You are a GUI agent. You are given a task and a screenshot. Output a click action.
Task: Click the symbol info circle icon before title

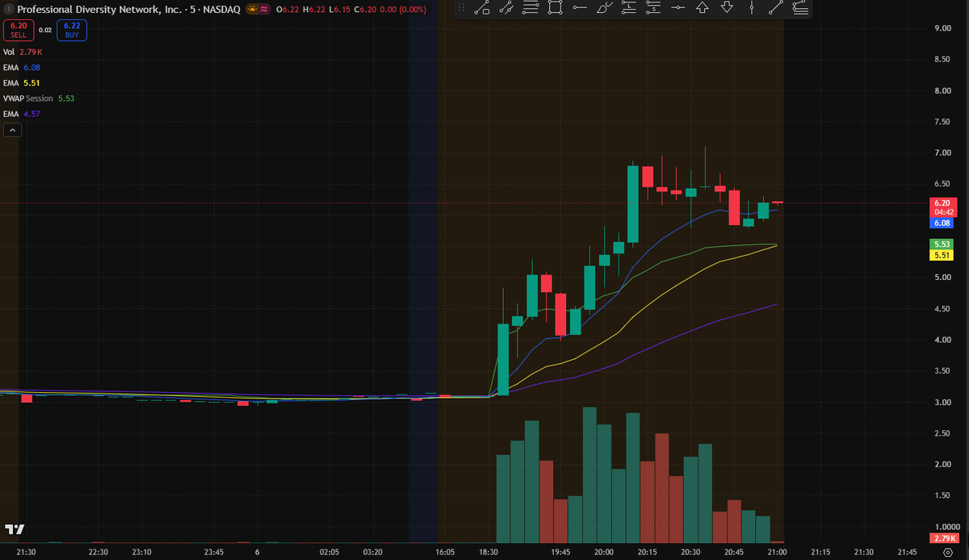point(8,10)
